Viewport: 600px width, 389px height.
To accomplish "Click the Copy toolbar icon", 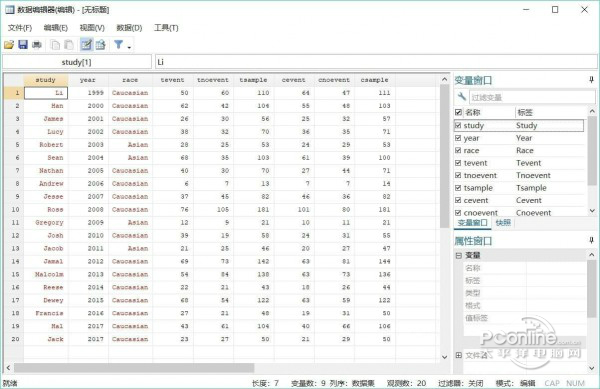I will click(x=55, y=45).
